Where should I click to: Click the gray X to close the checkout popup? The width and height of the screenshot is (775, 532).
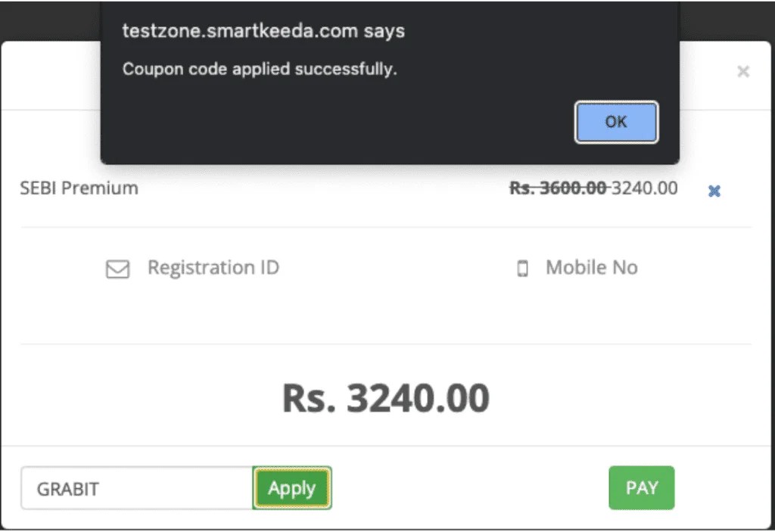click(x=743, y=71)
